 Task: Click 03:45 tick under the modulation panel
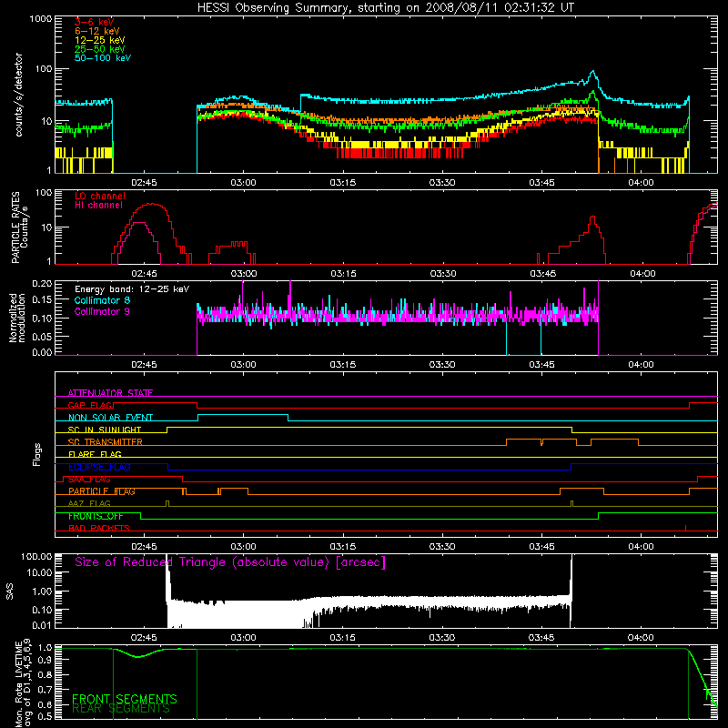point(541,365)
